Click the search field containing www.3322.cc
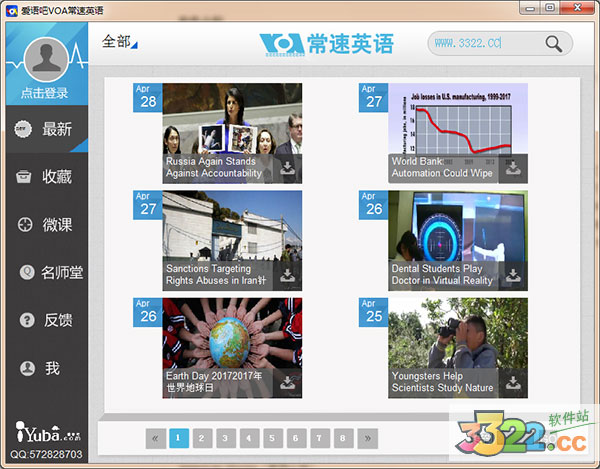Screen dimensions: 600x469 coord(500,43)
